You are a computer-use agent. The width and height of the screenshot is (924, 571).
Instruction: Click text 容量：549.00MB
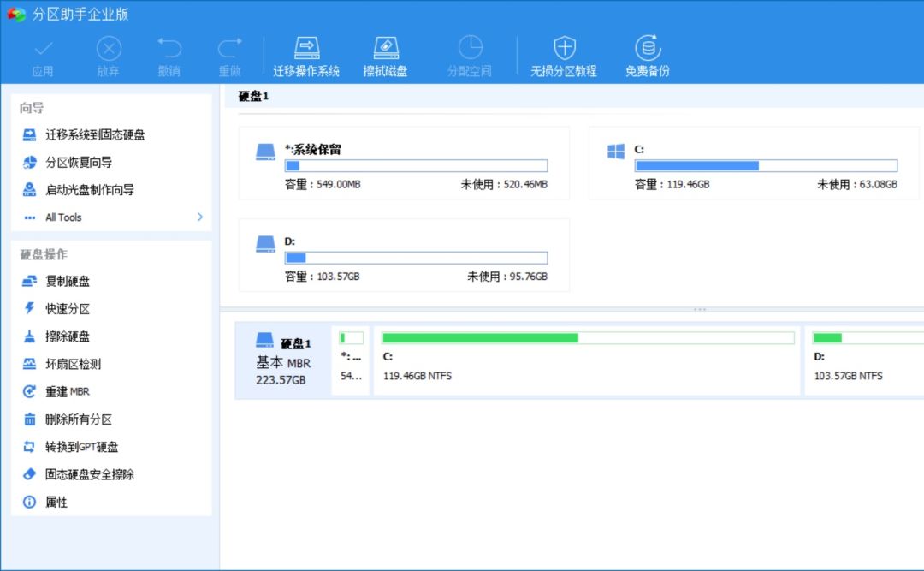(x=323, y=185)
